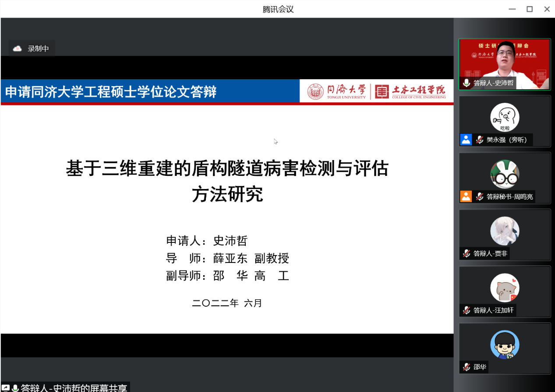The image size is (555, 392).
Task: Select the cat avatar of 答辩人-汪加轩
Action: 505,288
